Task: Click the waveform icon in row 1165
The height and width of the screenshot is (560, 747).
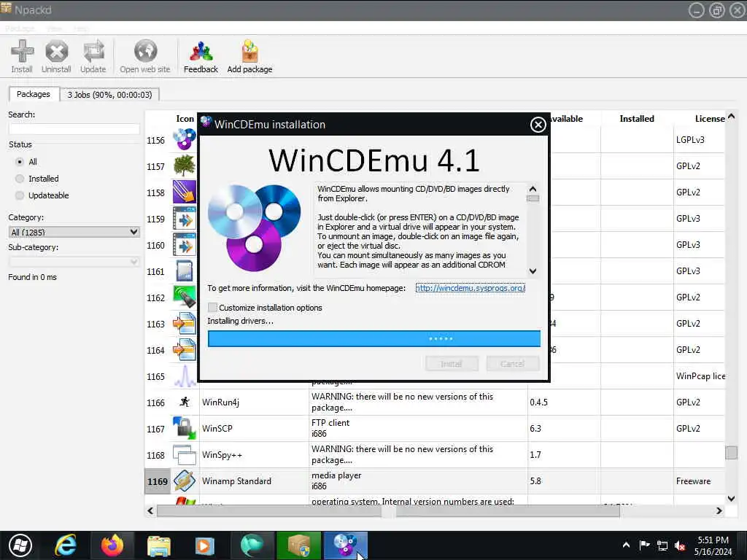Action: click(185, 376)
